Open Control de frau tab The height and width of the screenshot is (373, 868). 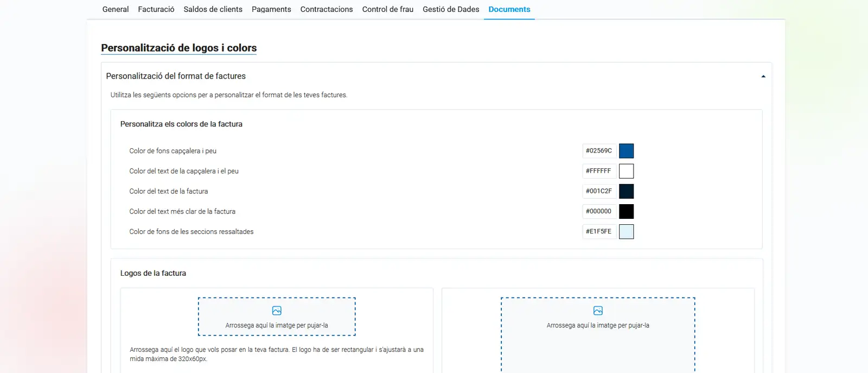click(x=387, y=9)
